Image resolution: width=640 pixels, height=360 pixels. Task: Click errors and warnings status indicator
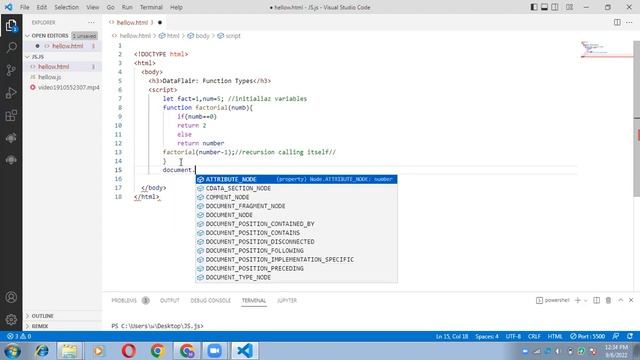tap(19, 336)
